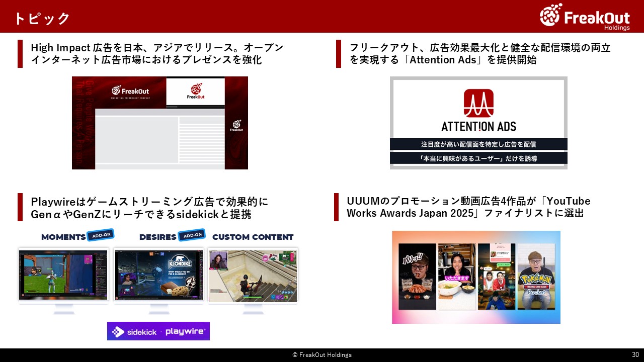Click the red Attention Ads waveform icon

click(478, 103)
